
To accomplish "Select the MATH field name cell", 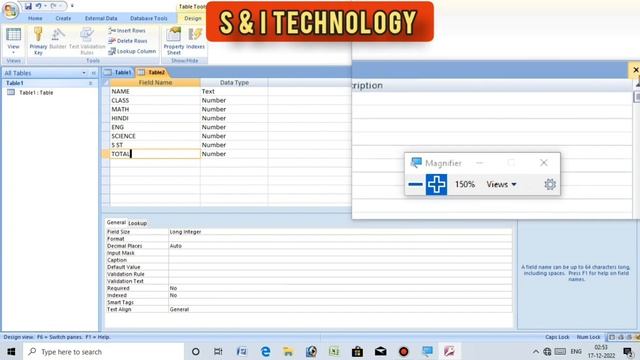I will [x=155, y=109].
